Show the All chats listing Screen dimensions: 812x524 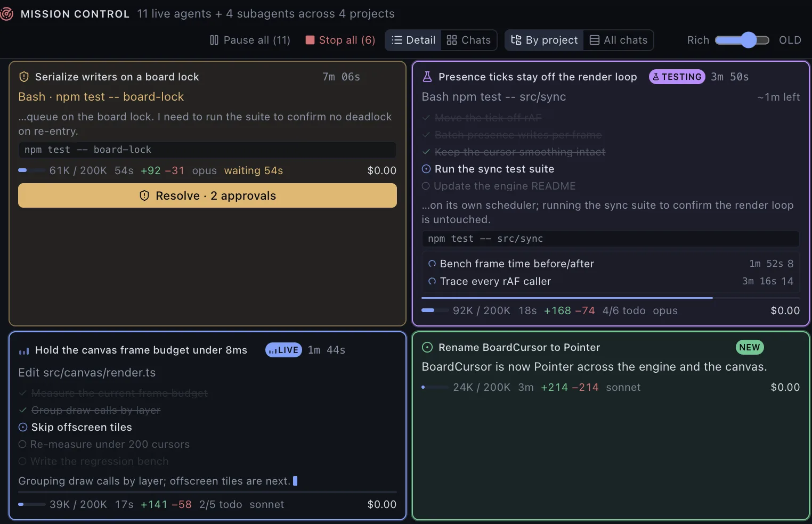click(619, 40)
